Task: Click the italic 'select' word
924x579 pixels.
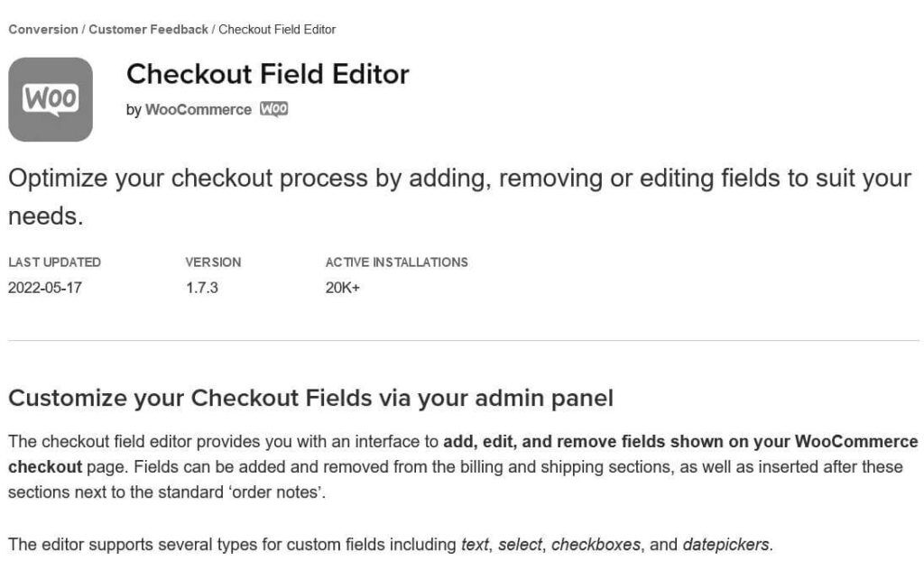Action: point(520,544)
